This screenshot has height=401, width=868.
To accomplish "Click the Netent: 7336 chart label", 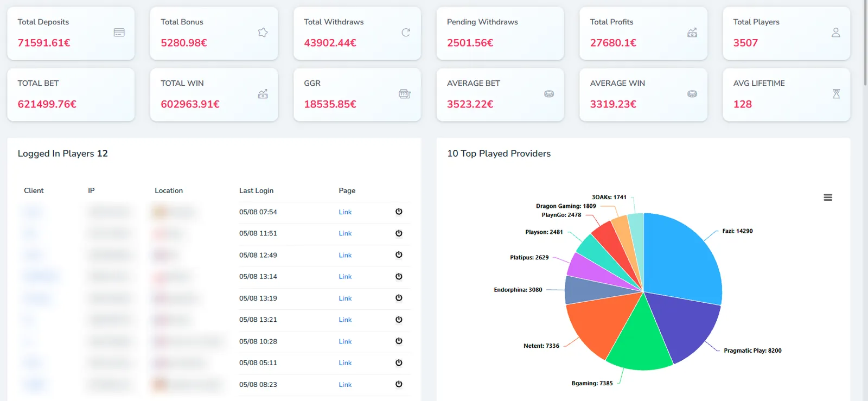I will tap(541, 346).
